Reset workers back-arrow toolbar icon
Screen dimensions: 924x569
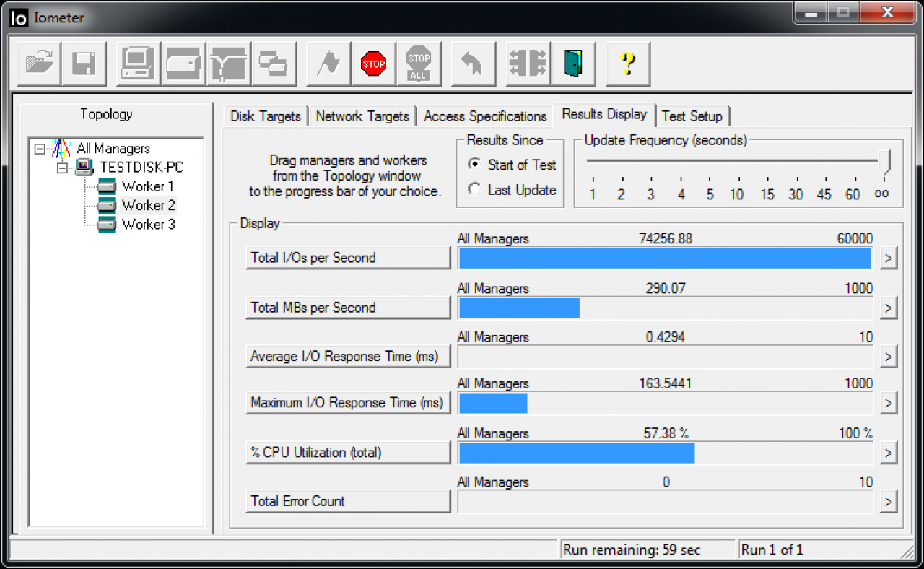pyautogui.click(x=474, y=64)
